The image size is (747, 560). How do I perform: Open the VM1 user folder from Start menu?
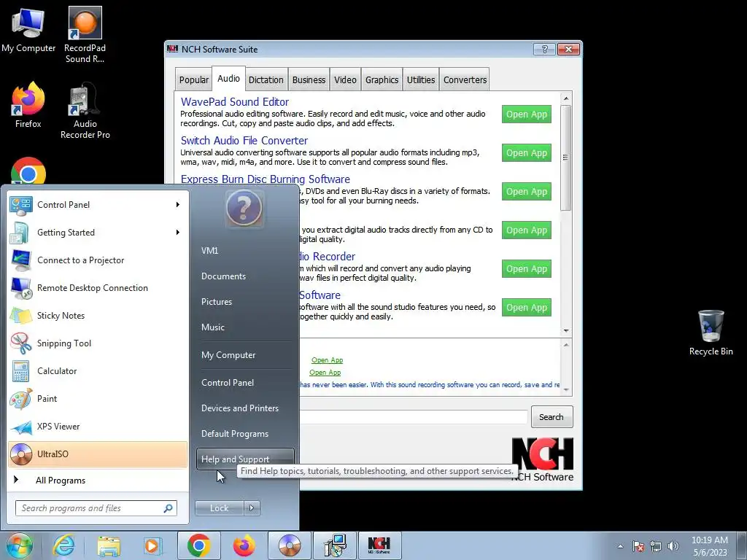pos(245,251)
